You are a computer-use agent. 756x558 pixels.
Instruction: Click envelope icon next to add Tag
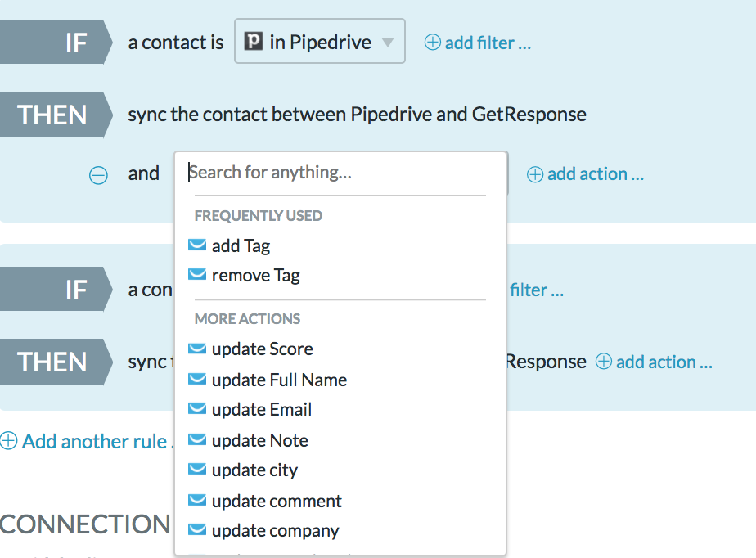click(196, 245)
